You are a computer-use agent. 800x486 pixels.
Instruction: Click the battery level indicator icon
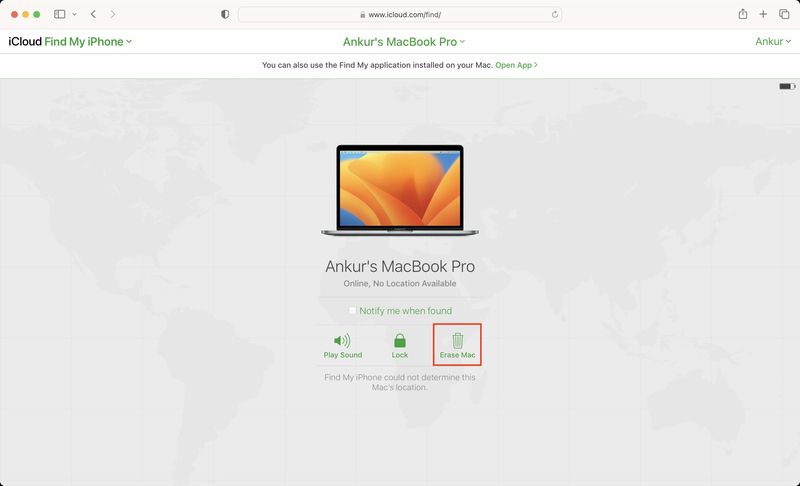point(787,86)
